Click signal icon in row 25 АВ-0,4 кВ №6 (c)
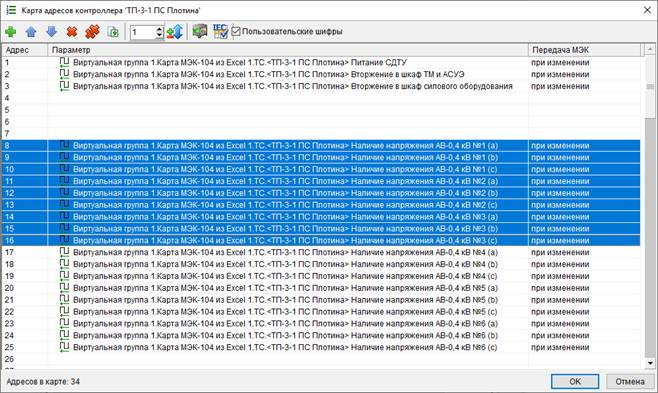Screen dimensions: 658x393 pyautogui.click(x=64, y=347)
